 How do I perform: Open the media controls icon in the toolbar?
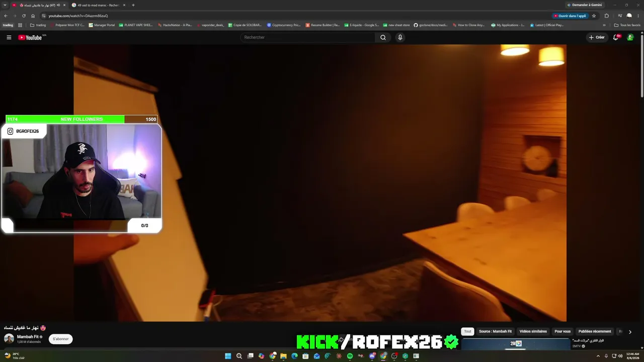(620, 16)
